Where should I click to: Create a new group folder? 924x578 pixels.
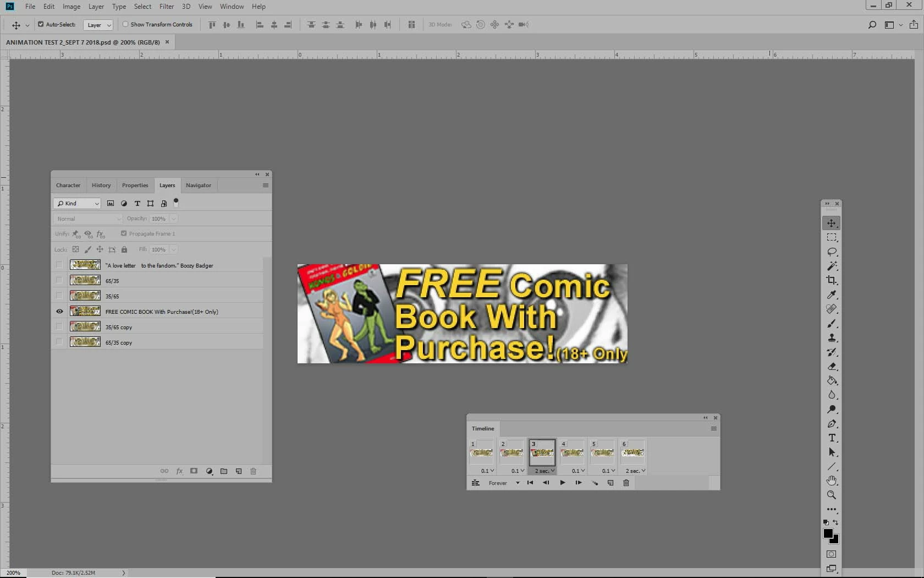(224, 471)
